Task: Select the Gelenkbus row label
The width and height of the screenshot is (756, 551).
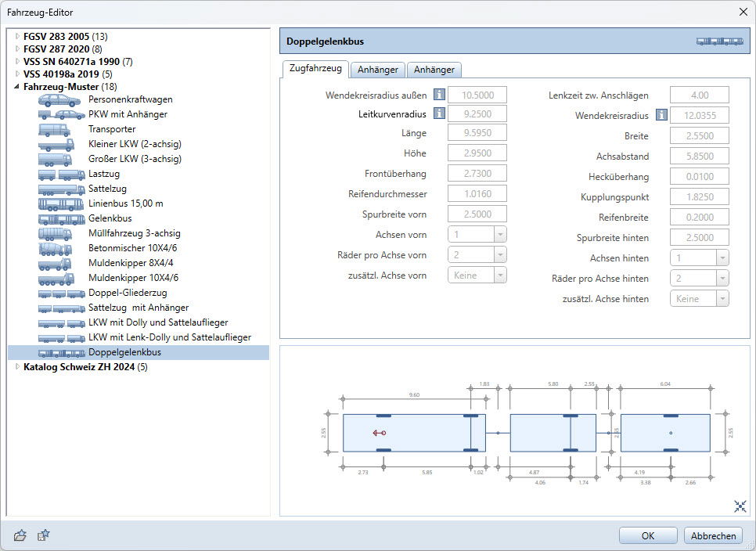Action: click(110, 218)
